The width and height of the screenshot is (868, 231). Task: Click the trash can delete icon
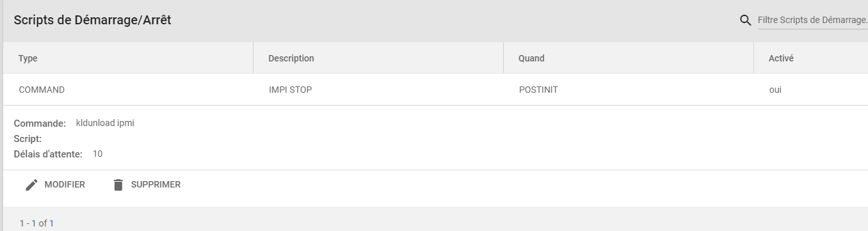point(118,185)
